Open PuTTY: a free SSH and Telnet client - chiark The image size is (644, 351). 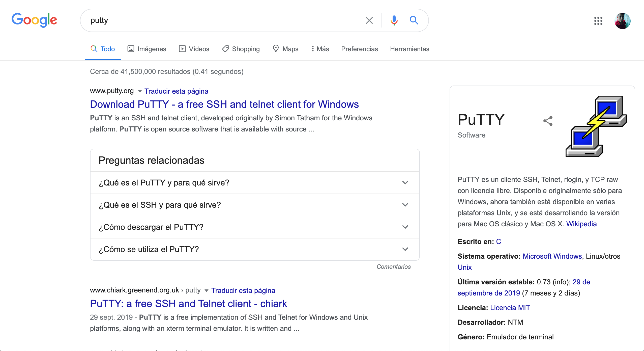pyautogui.click(x=188, y=304)
